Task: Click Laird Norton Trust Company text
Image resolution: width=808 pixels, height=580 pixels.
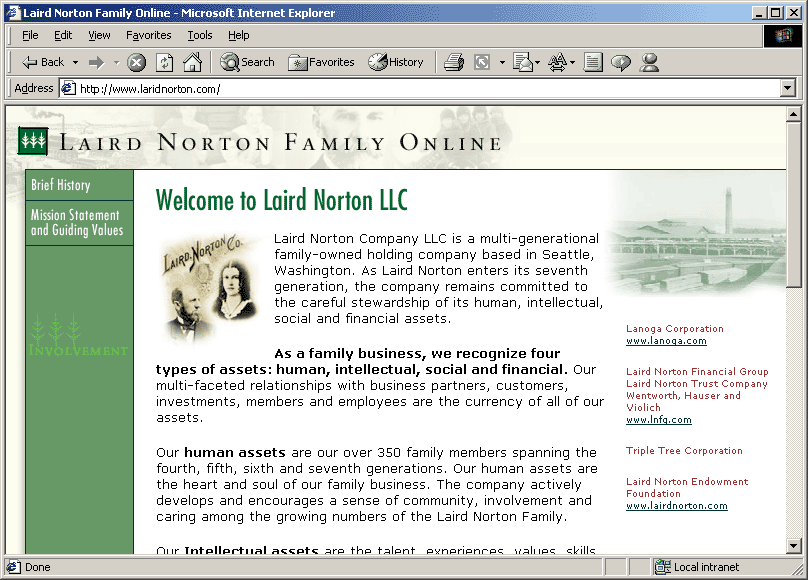Action: [697, 384]
